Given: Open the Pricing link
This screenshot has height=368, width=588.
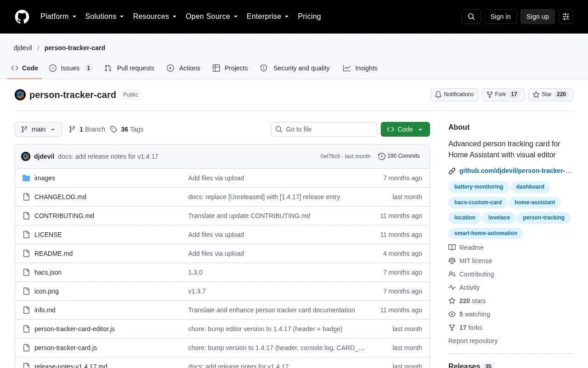Looking at the screenshot, I should point(309,17).
